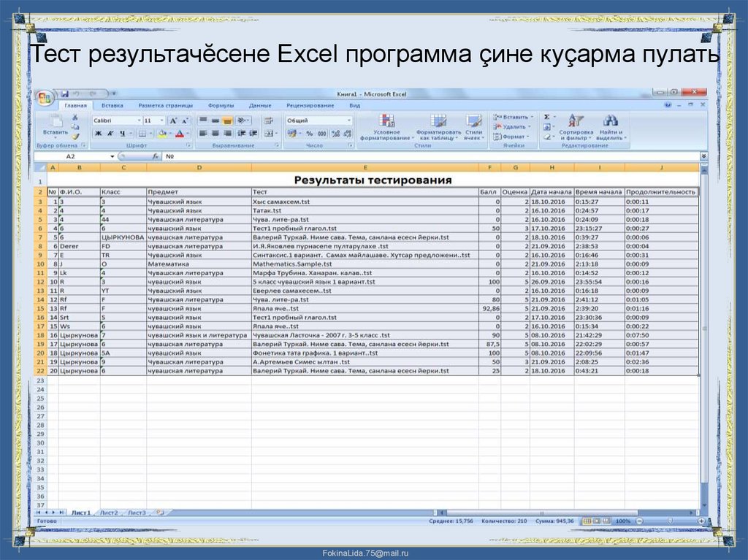748x560 pixels.
Task: Toggle the highlighted bottom vertical alignment
Action: (x=227, y=120)
